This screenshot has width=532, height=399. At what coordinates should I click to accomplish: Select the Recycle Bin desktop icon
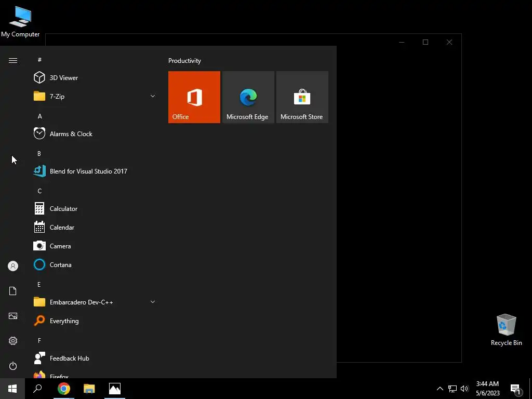[506, 330]
